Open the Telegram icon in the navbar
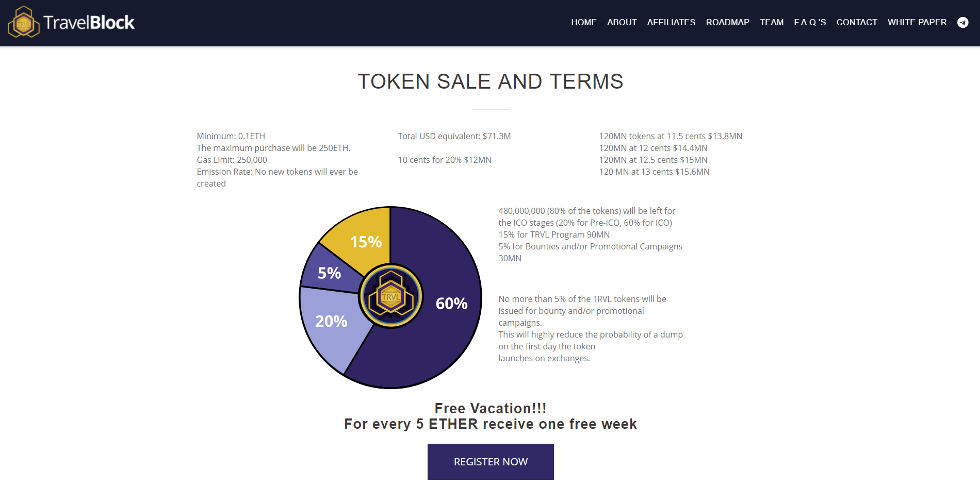 (x=962, y=22)
